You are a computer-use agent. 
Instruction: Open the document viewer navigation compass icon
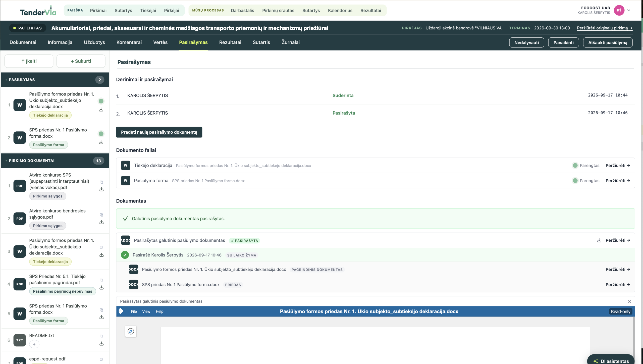pyautogui.click(x=131, y=331)
